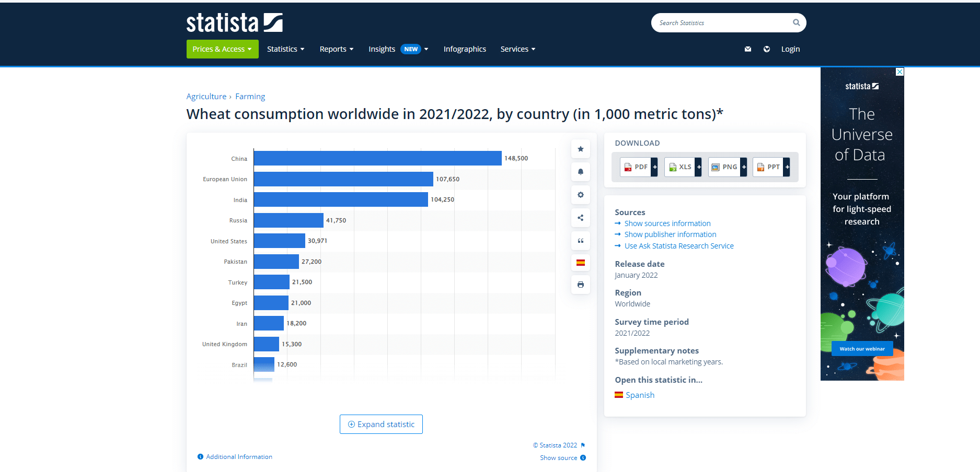Open the Infographics menu item
Viewport: 980px width, 472px height.
465,49
